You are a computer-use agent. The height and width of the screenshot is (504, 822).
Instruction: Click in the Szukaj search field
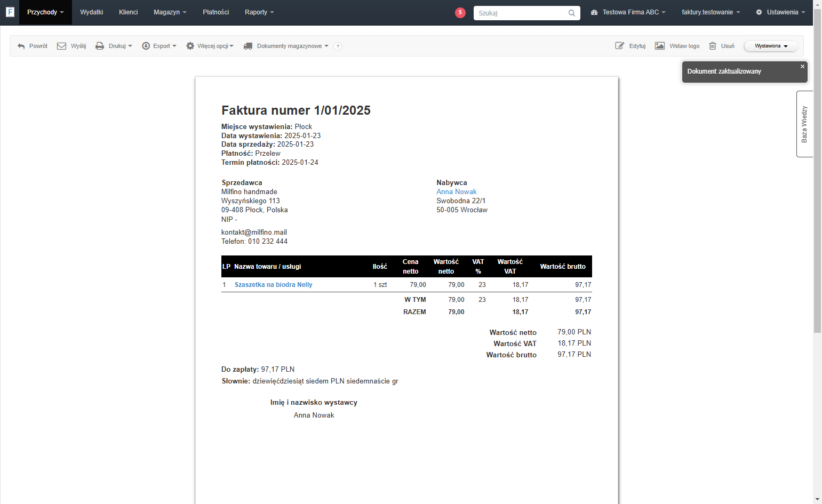[521, 13]
